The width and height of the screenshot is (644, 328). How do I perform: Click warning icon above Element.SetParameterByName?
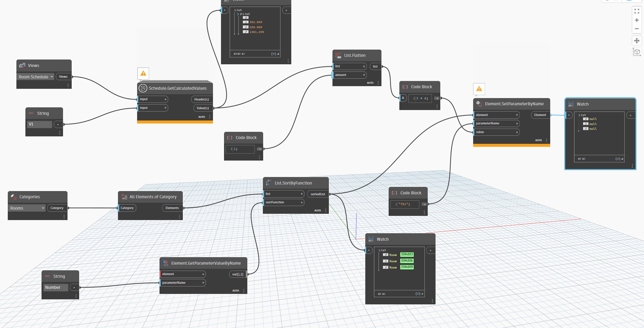[479, 89]
